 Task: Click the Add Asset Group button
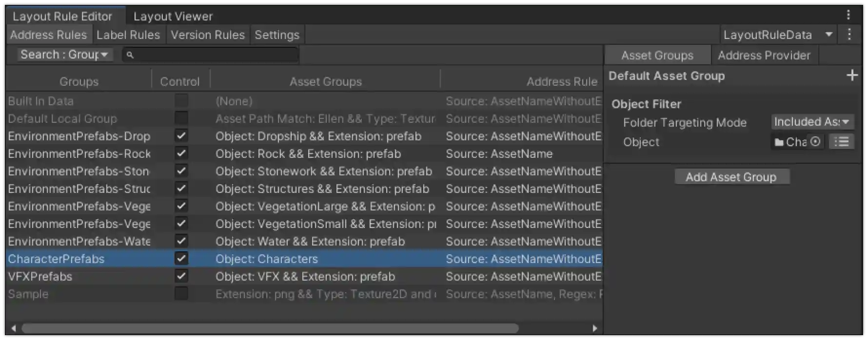tap(731, 176)
